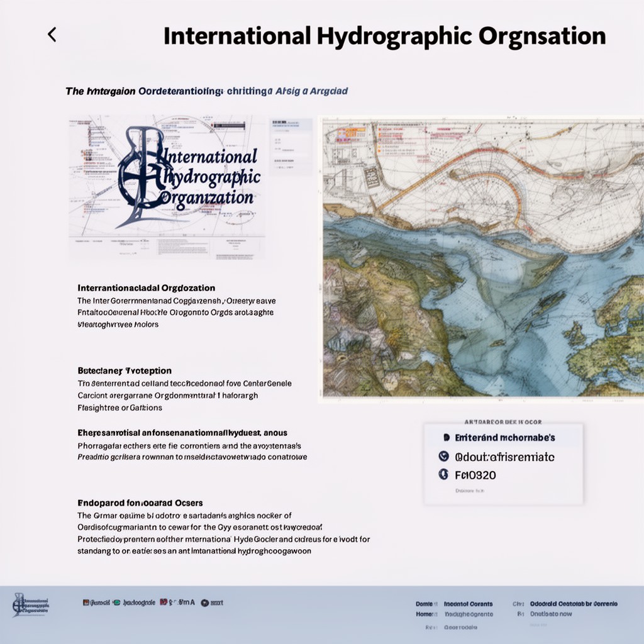Click the page title "International Hydrographic Orgnsation"

pyautogui.click(x=384, y=36)
